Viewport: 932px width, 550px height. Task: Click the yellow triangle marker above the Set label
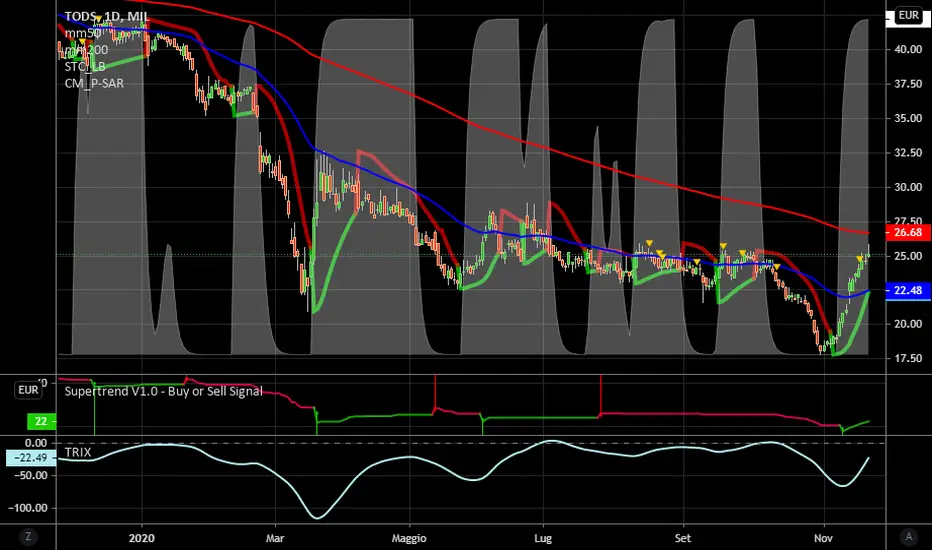697,262
